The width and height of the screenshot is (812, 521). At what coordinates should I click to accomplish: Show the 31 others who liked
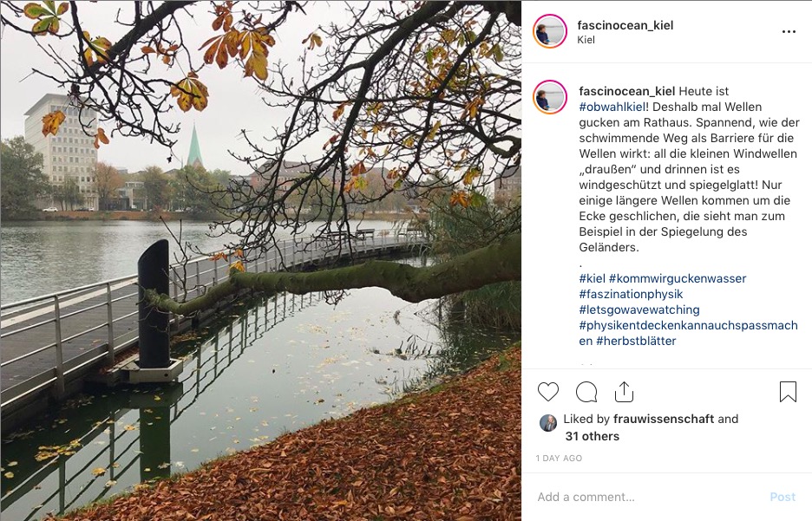[x=592, y=436]
